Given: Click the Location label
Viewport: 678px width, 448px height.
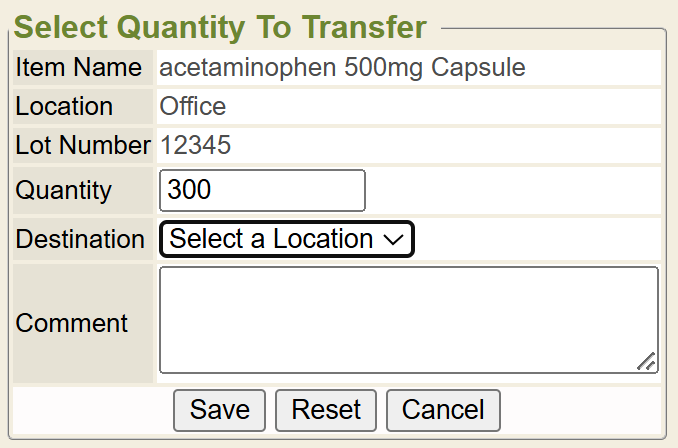Looking at the screenshot, I should [x=64, y=106].
